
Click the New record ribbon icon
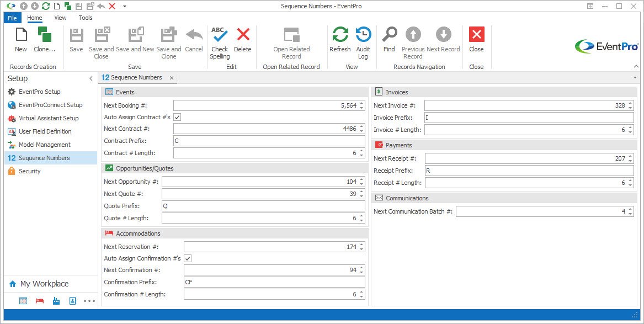21,34
